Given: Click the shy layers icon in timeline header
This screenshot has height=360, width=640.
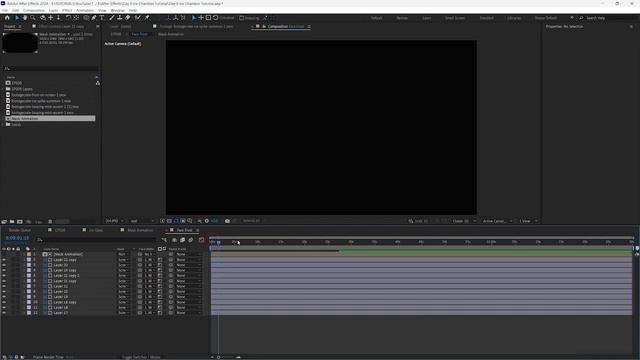Looking at the screenshot, I should coord(174,240).
